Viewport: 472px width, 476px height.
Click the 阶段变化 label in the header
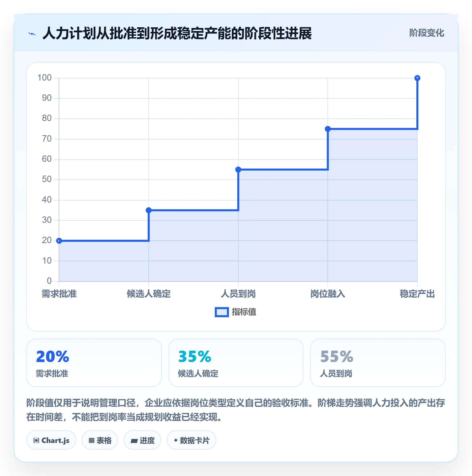[426, 33]
